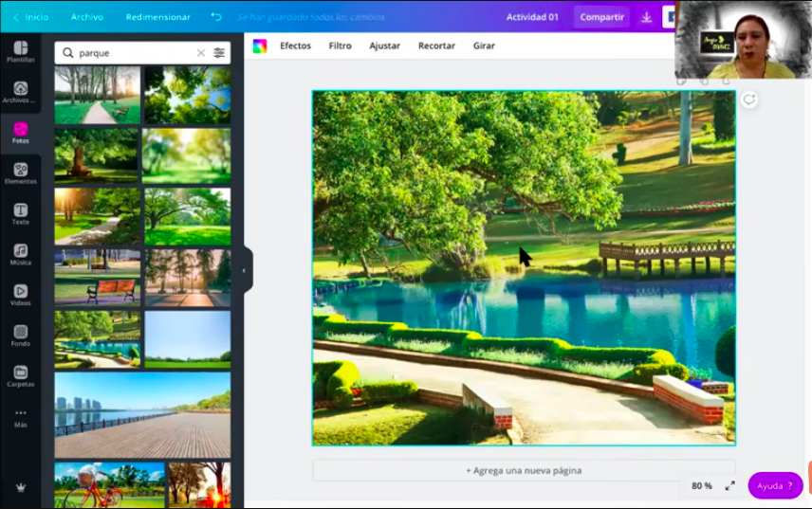Open the Archivo menu
Screen dimensions: 812x509
click(87, 17)
